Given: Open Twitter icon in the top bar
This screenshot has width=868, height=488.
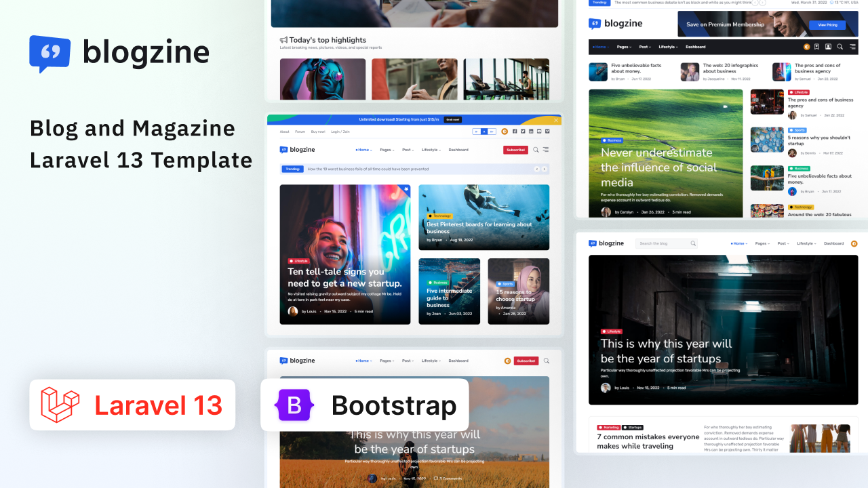Looking at the screenshot, I should pos(523,131).
